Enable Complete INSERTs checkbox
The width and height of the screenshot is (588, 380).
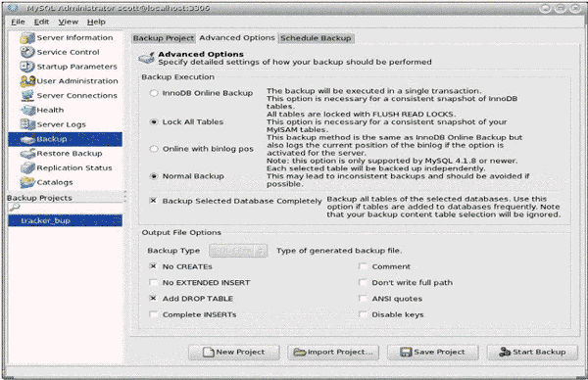tap(153, 314)
